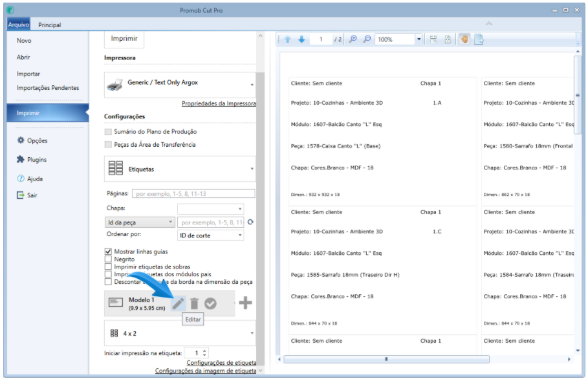Click the fit-to-width preview toolbar icon
This screenshot has height=381, width=588.
pyautogui.click(x=433, y=39)
